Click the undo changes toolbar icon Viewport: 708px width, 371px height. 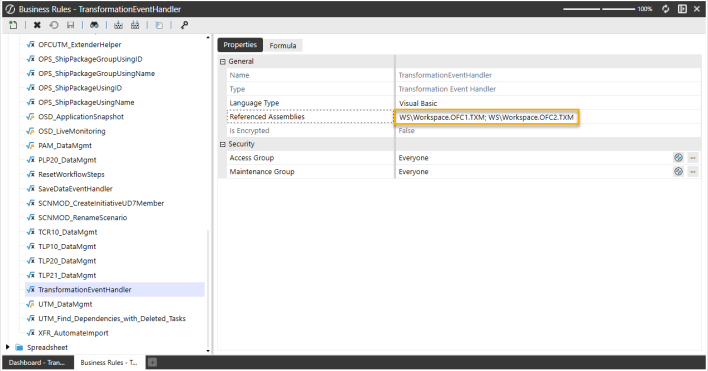(x=54, y=25)
